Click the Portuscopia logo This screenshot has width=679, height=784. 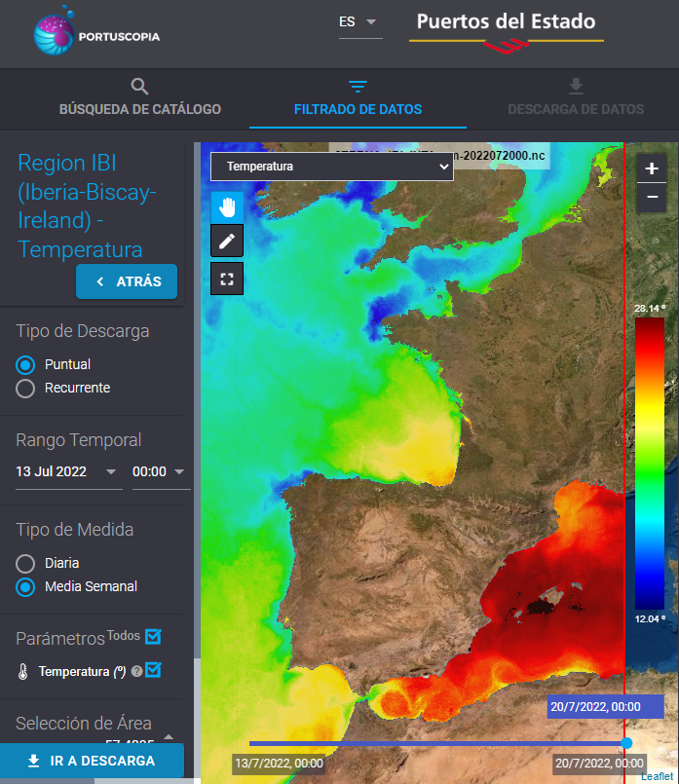pos(97,31)
